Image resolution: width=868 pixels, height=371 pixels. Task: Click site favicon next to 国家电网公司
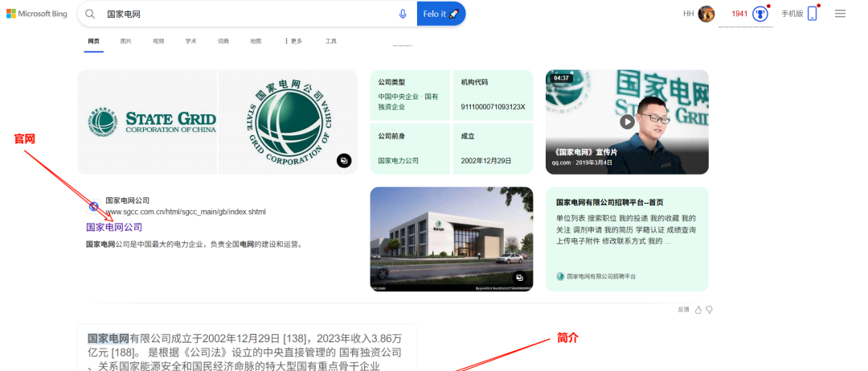(x=94, y=206)
